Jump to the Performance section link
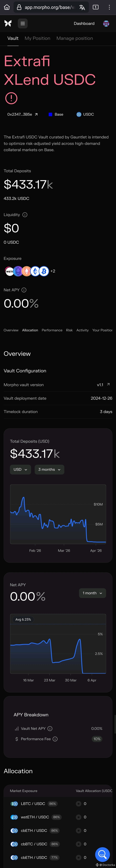This screenshot has width=116, height=868. [52, 330]
